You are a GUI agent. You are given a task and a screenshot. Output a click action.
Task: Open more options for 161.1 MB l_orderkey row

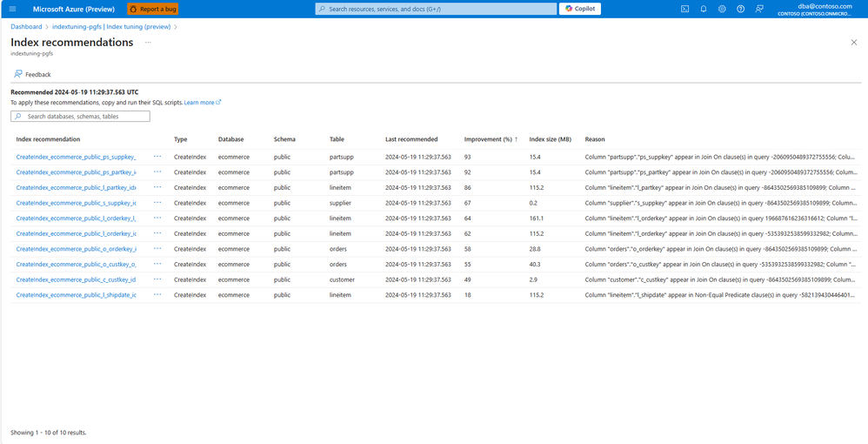click(157, 219)
